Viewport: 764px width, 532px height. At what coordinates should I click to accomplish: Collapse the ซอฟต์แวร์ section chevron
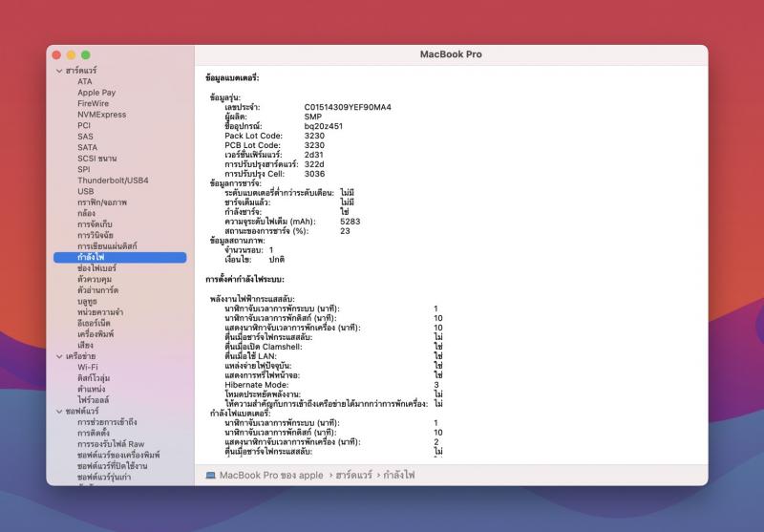pyautogui.click(x=59, y=412)
